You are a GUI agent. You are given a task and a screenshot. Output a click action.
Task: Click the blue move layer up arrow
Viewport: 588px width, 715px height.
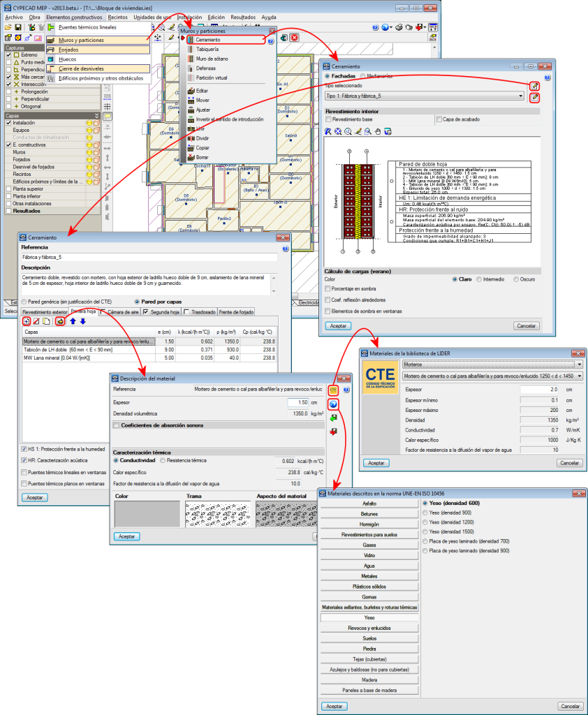coord(73,321)
